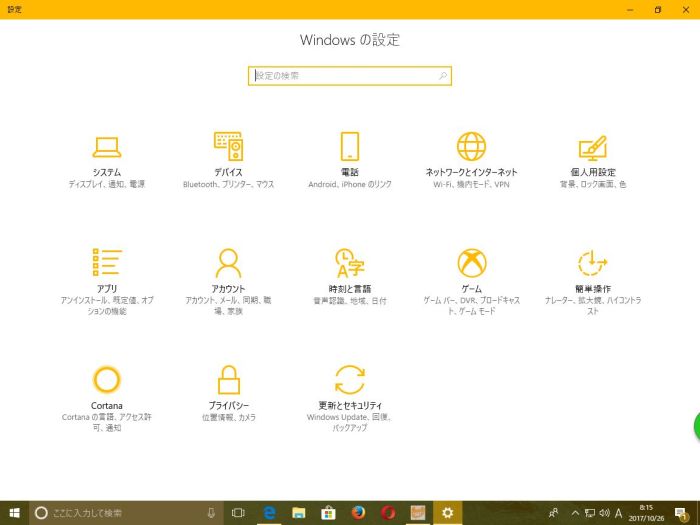Image resolution: width=700 pixels, height=525 pixels.
Task: Click the ゲーム label text
Action: [471, 289]
